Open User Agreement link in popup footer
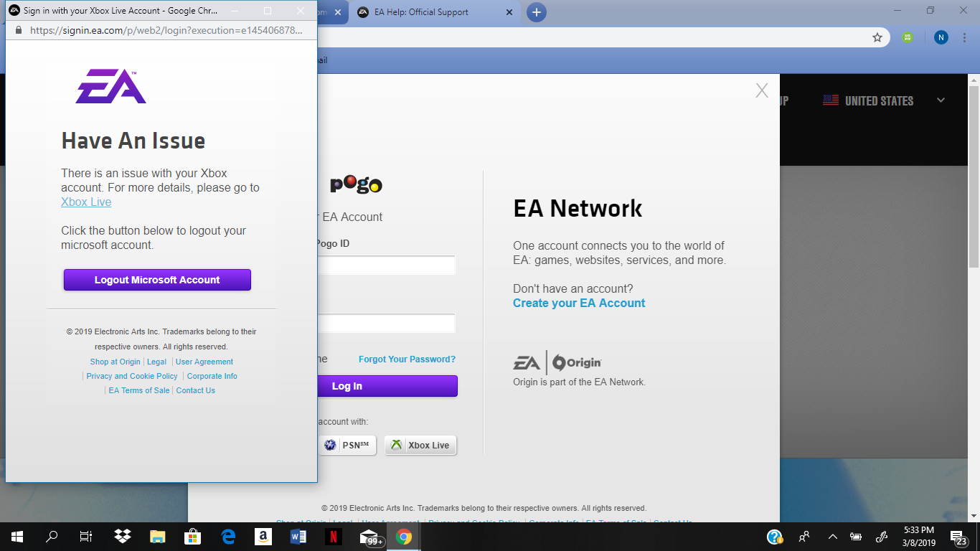Viewport: 980px width, 551px height. pyautogui.click(x=204, y=362)
